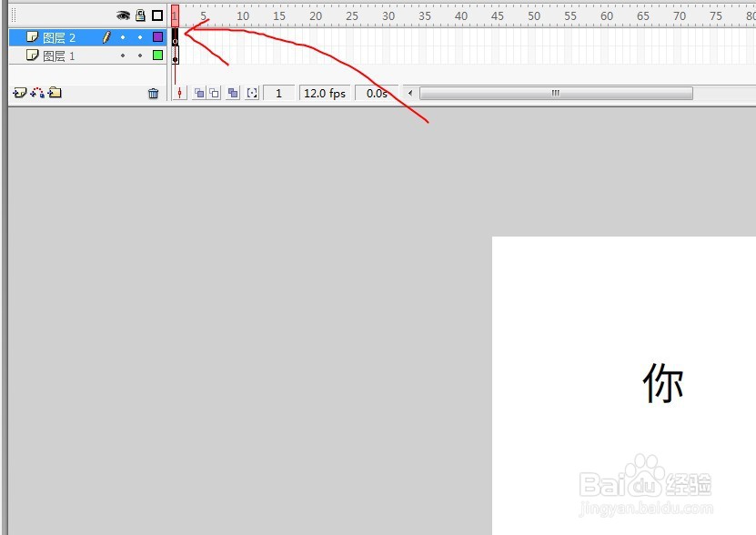Toggle visibility of layer 图层 2
Image resolution: width=756 pixels, height=535 pixels.
coord(123,36)
